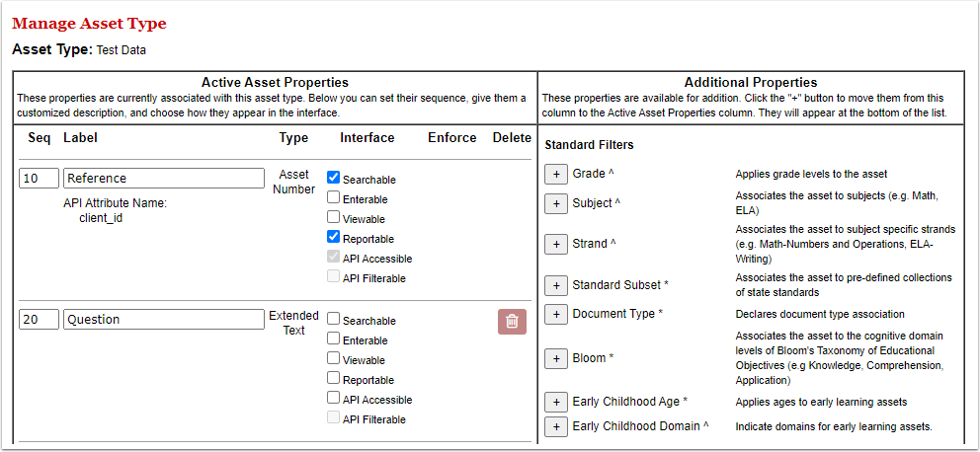Check Searchable for the Question property
Screen dimensions: 980x452
334,320
